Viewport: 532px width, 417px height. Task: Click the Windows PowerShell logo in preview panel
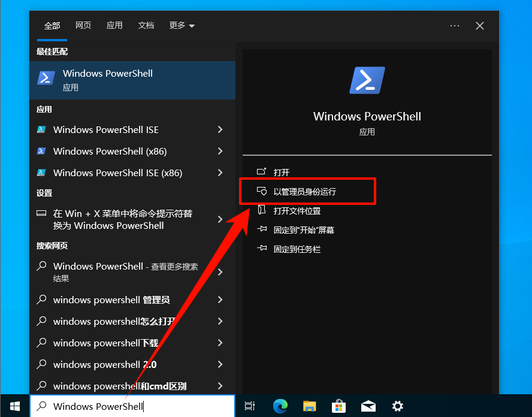tap(367, 80)
